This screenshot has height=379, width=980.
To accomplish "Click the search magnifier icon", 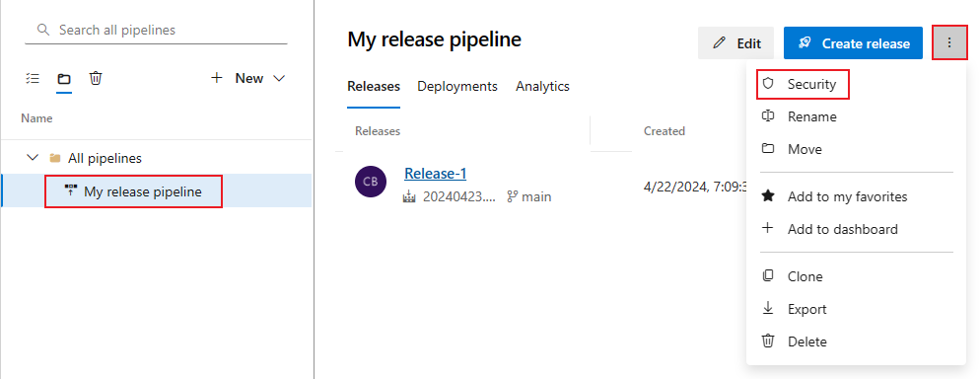I will point(43,30).
